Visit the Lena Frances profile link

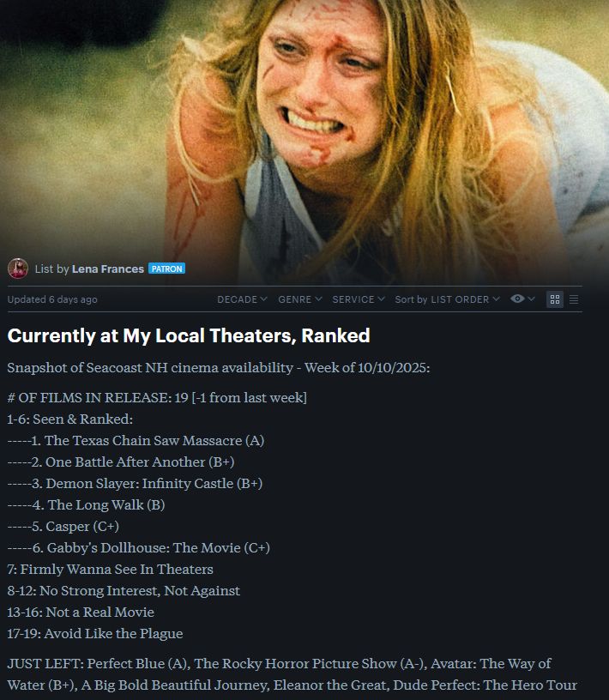(107, 269)
